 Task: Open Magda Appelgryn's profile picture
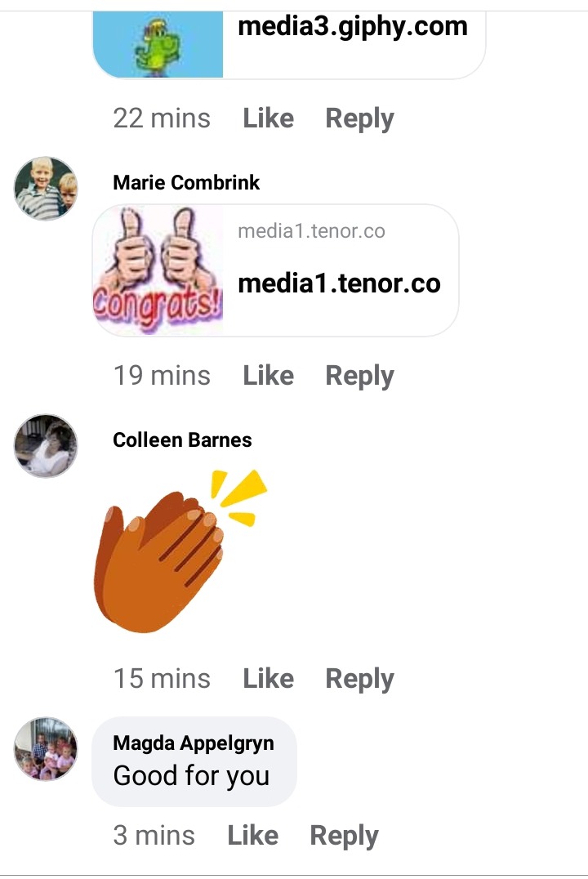coord(46,749)
